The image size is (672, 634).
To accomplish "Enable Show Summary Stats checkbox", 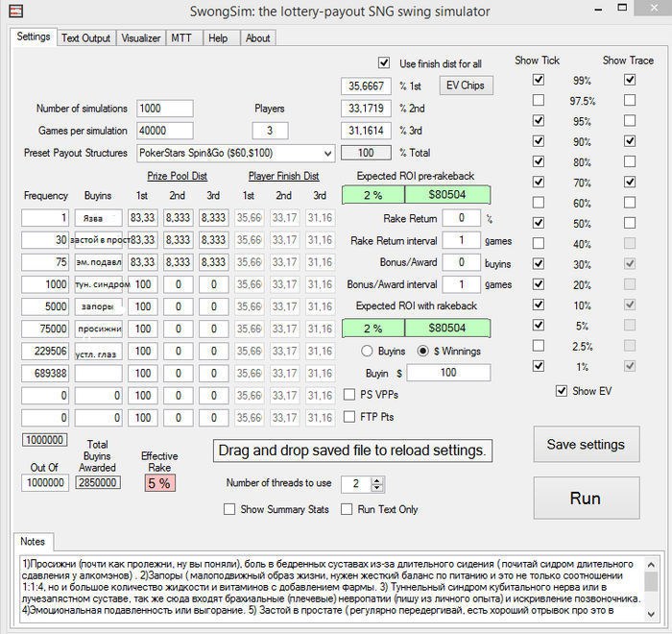I will (229, 509).
